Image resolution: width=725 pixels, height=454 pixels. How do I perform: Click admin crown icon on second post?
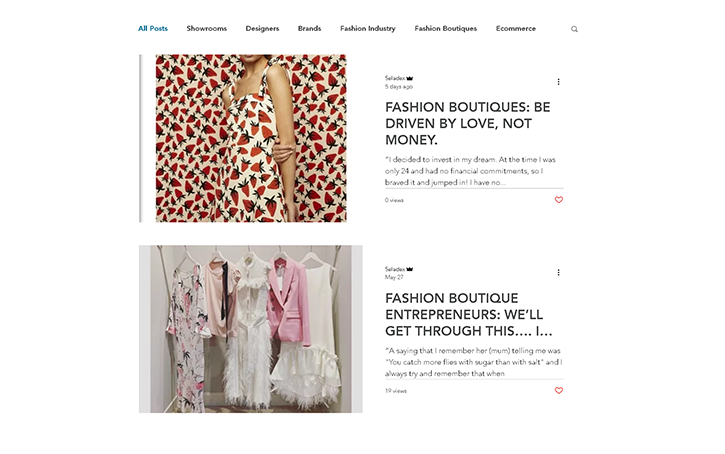410,269
